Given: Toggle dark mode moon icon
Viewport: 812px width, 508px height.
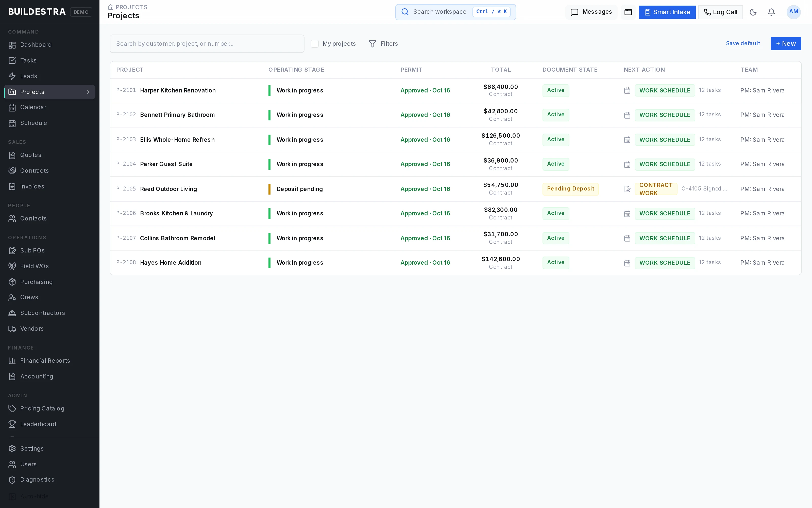Looking at the screenshot, I should 753,12.
